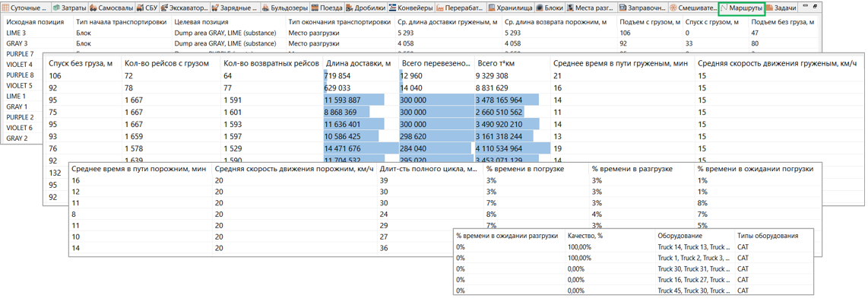Switch to the Затраты tab
Viewport: 868px width, 305px height.
tap(68, 8)
